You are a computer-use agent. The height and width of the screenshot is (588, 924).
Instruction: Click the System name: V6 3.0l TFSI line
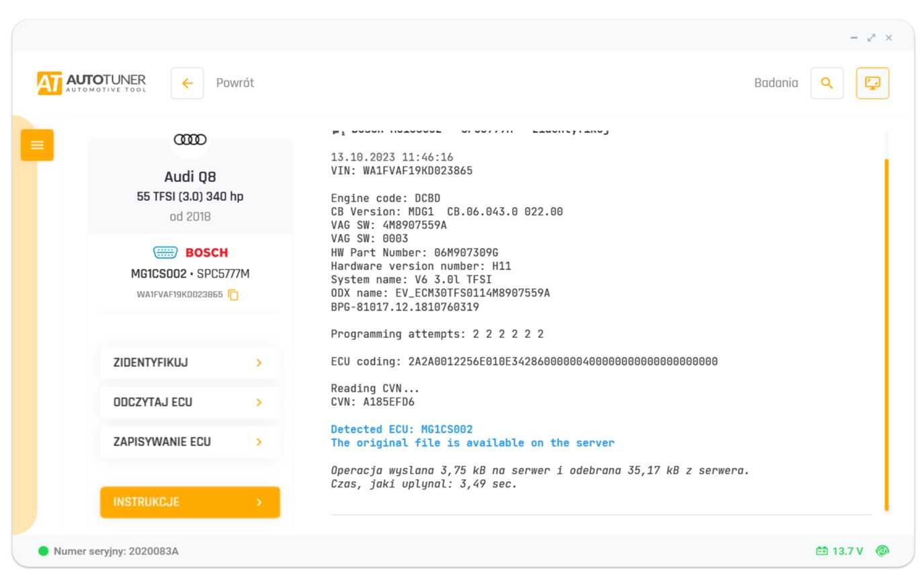(411, 280)
